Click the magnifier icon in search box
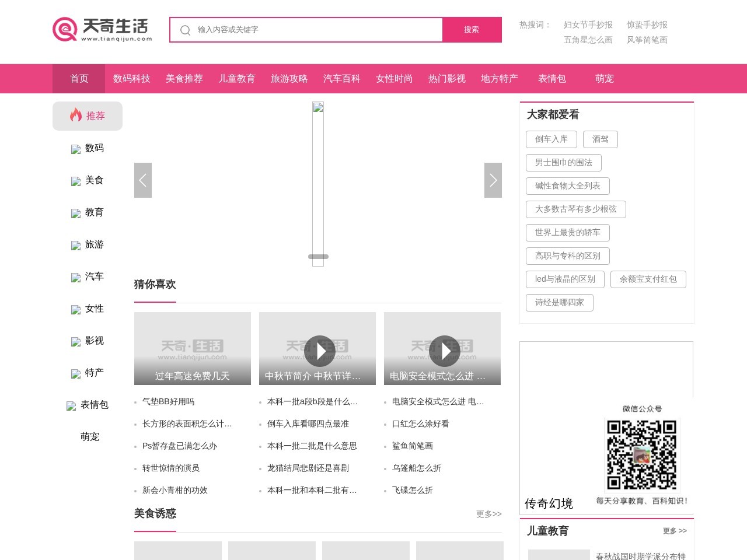 185,30
